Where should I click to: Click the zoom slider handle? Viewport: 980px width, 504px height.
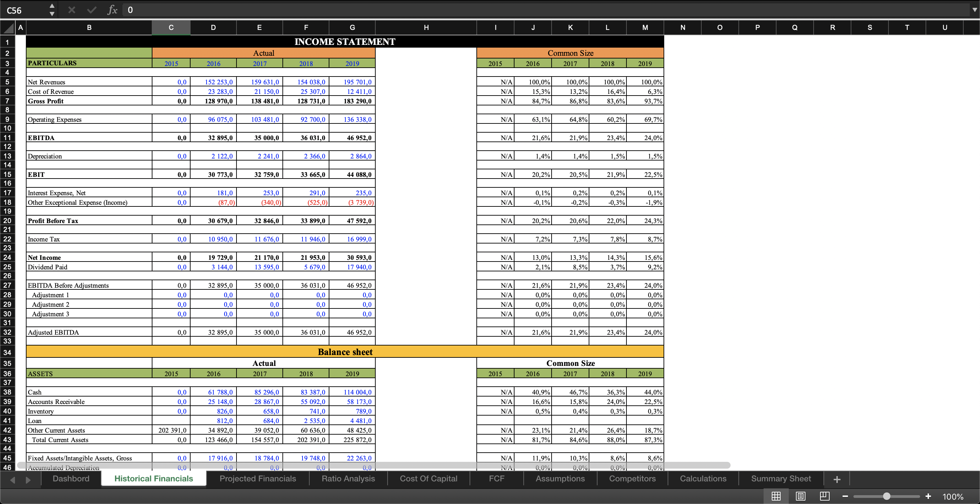point(887,496)
